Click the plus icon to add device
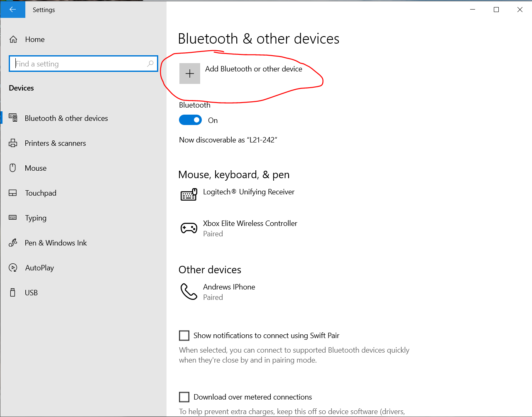Screen dimensions: 532x417 [x=190, y=74]
